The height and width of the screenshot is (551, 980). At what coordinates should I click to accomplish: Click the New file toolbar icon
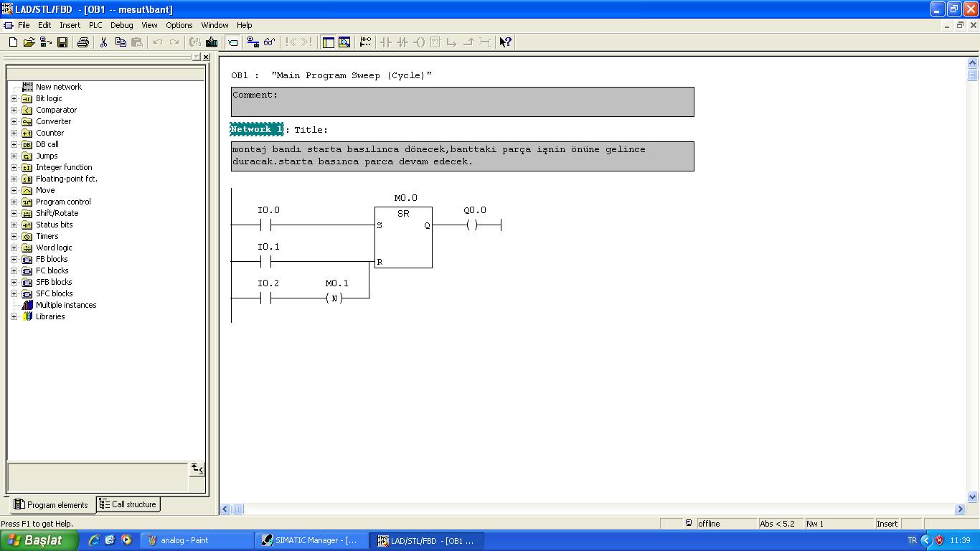point(13,42)
